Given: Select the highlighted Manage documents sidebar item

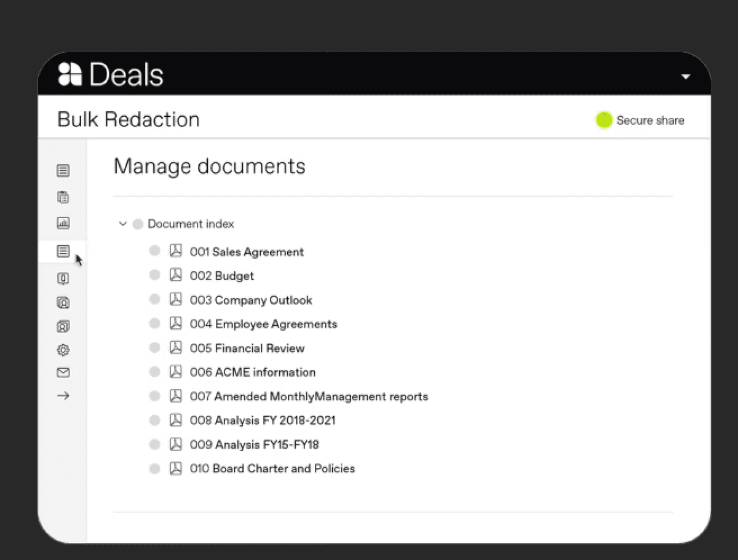Looking at the screenshot, I should (63, 251).
